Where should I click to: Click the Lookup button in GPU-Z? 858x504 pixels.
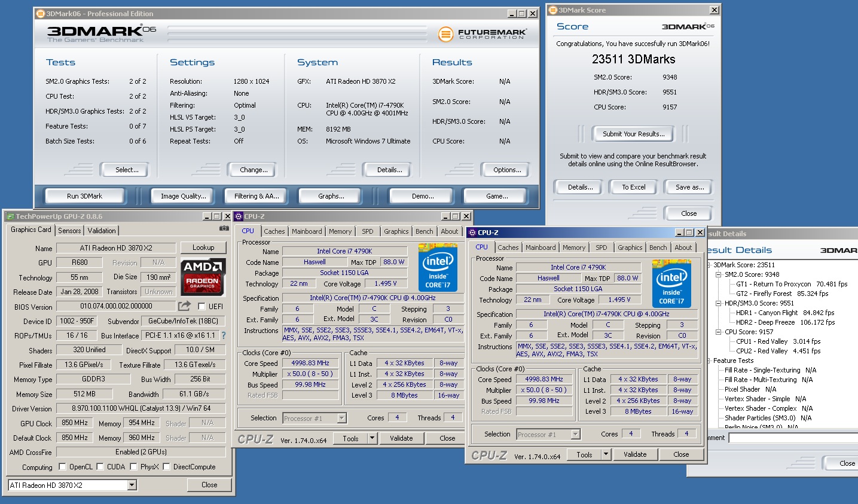203,248
